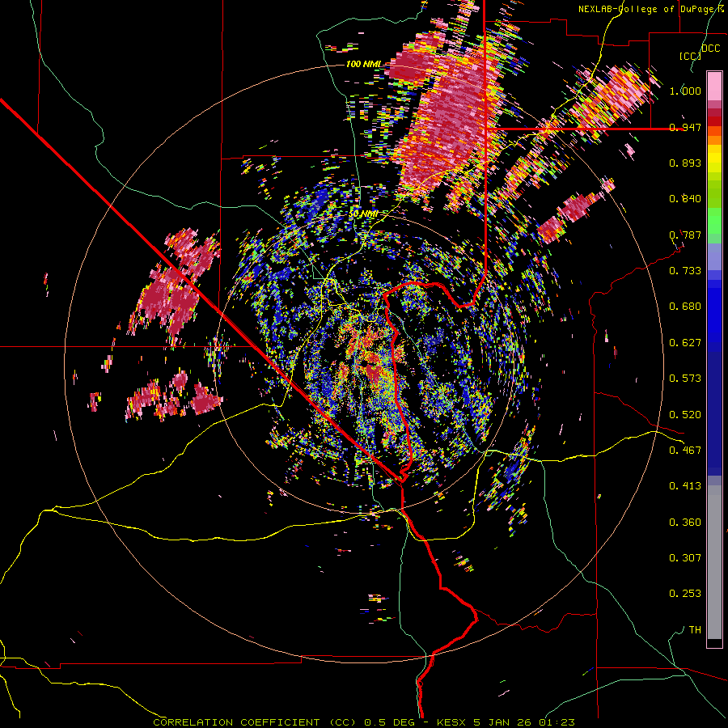Screen dimensions: 728x728
Task: Click the 0.787 scale value
Action: 685,235
